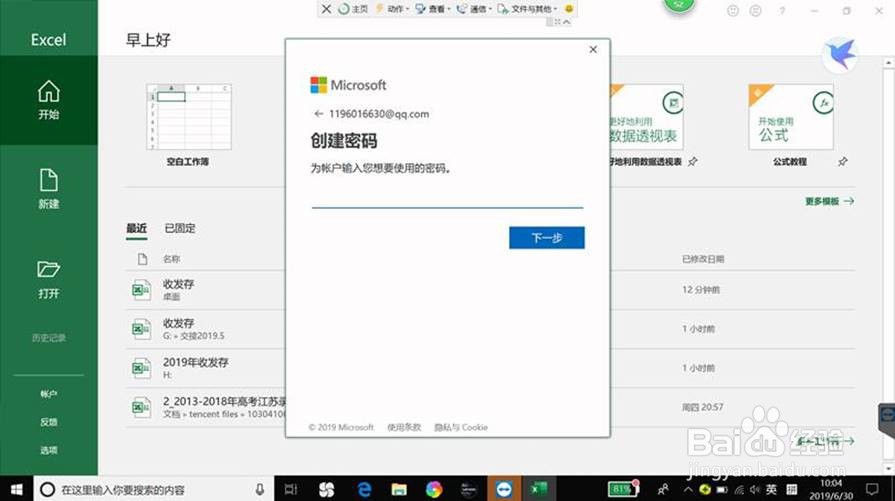Open the People icon in system tray
895x501 pixels.
pyautogui.click(x=663, y=489)
